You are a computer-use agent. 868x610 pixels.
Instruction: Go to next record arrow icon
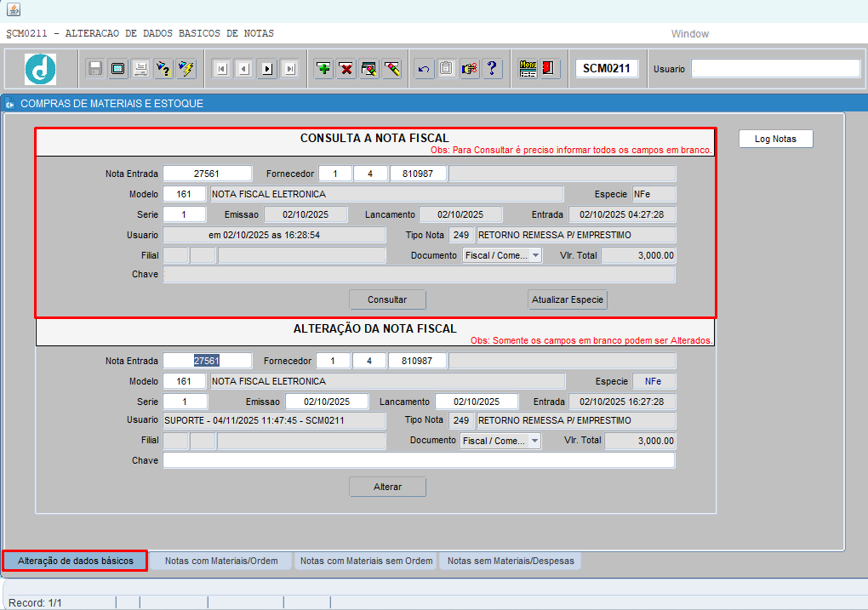tap(267, 69)
